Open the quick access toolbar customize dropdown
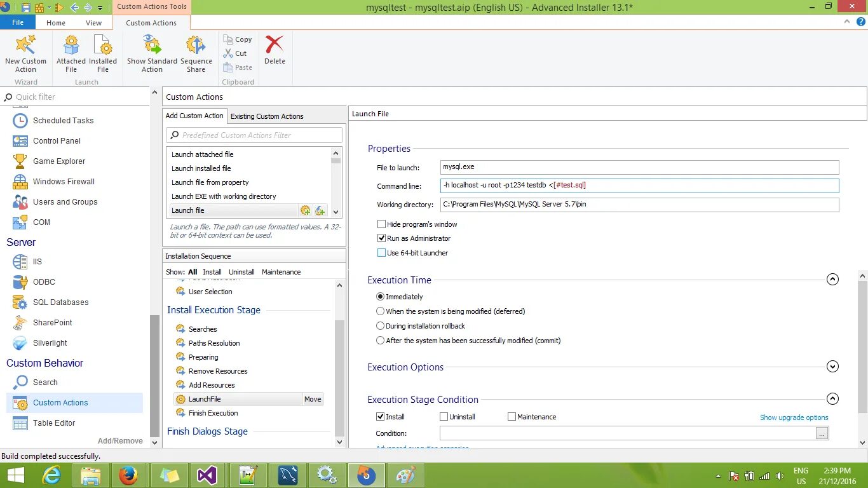Image resolution: width=868 pixels, height=488 pixels. point(100,8)
